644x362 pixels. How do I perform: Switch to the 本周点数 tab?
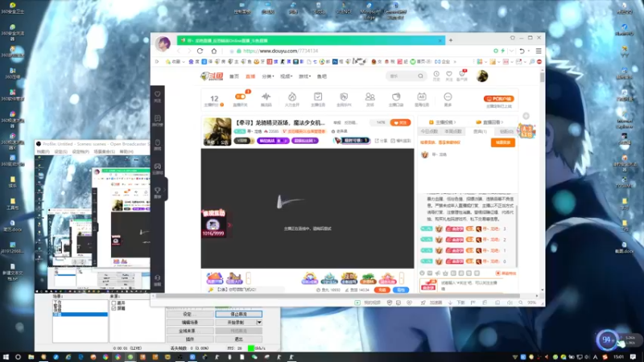(x=453, y=131)
